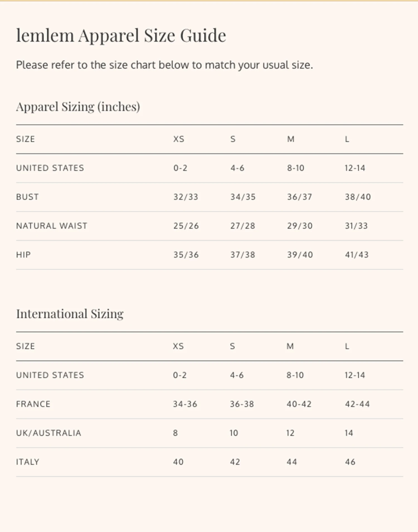
Task: Click the International Sizing section heading
Action: point(70,314)
